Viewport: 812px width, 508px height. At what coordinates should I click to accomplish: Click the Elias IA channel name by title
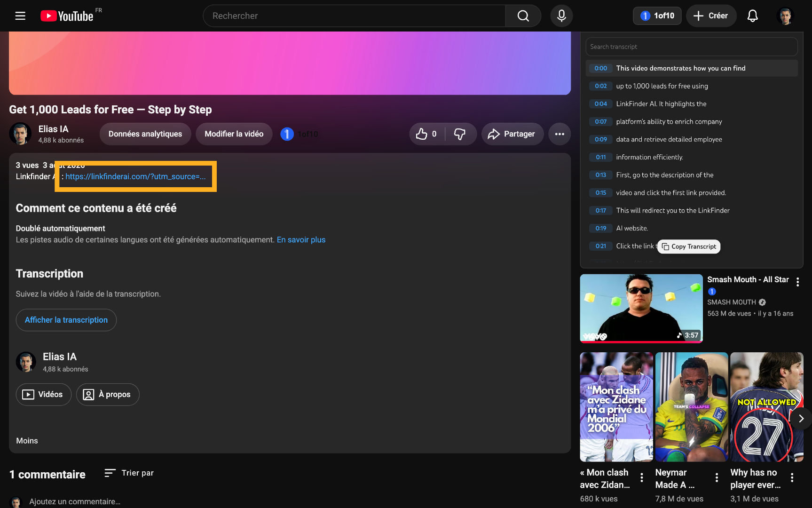pos(53,129)
